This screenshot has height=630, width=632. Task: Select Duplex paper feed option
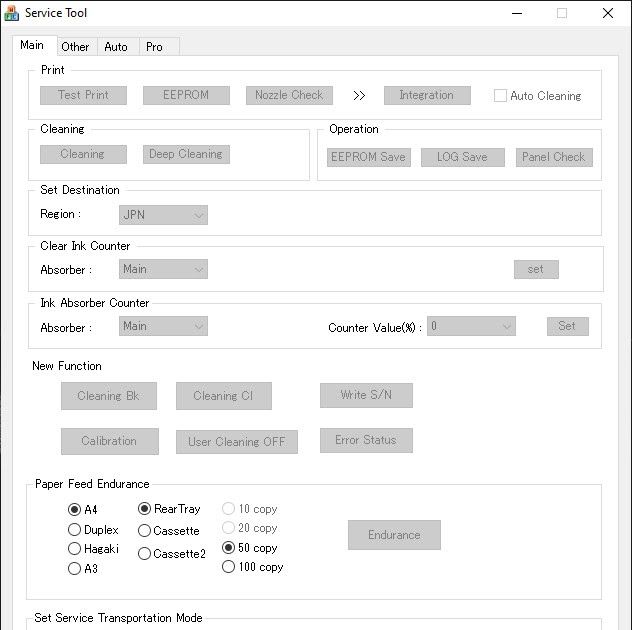tap(74, 530)
